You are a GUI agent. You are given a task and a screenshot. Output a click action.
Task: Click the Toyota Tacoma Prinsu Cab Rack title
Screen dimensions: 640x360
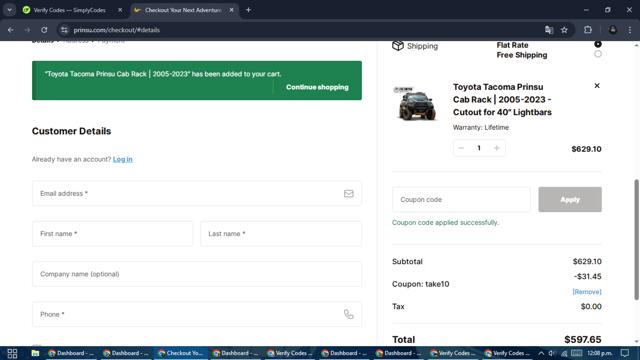coord(502,100)
